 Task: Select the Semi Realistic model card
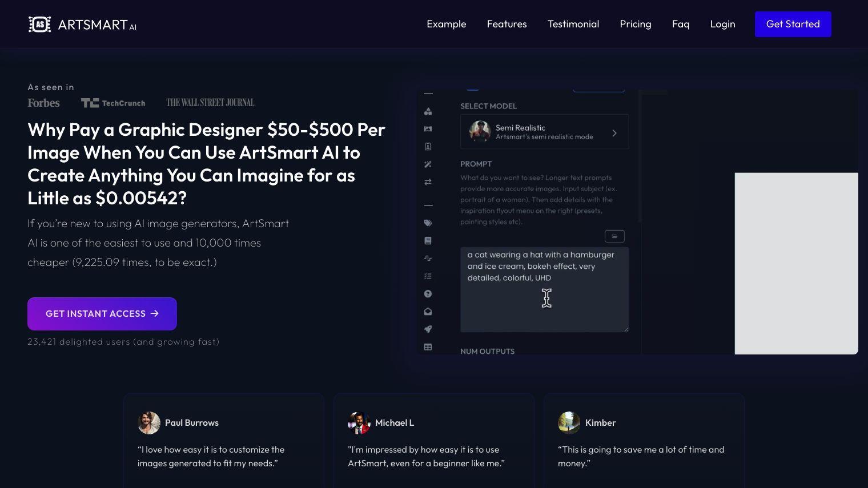tap(545, 132)
